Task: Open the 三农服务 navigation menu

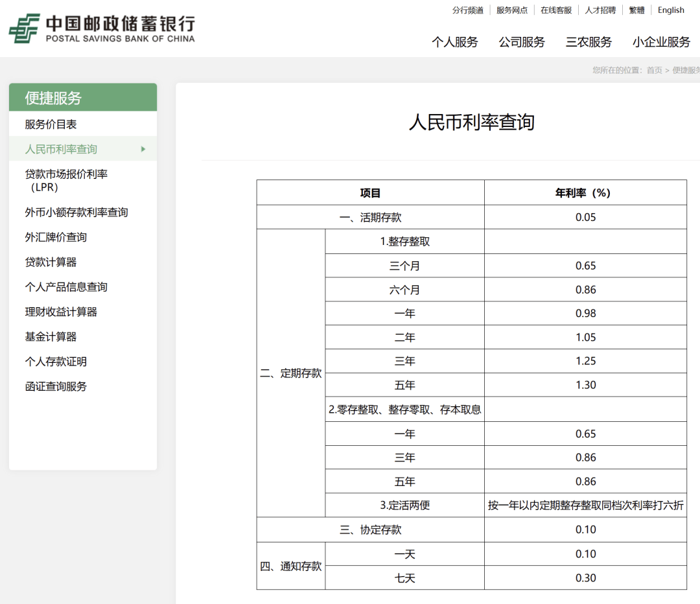Action: (588, 41)
